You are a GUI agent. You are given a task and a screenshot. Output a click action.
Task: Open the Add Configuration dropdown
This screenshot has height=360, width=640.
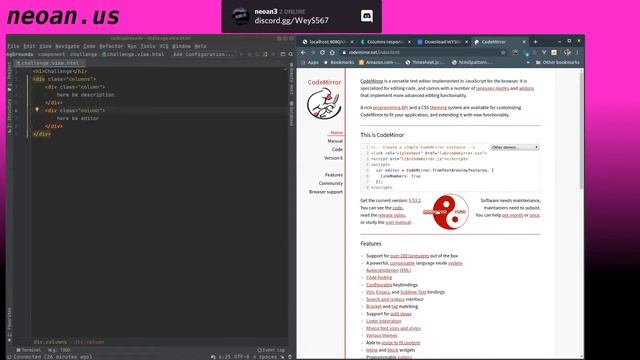coord(203,54)
